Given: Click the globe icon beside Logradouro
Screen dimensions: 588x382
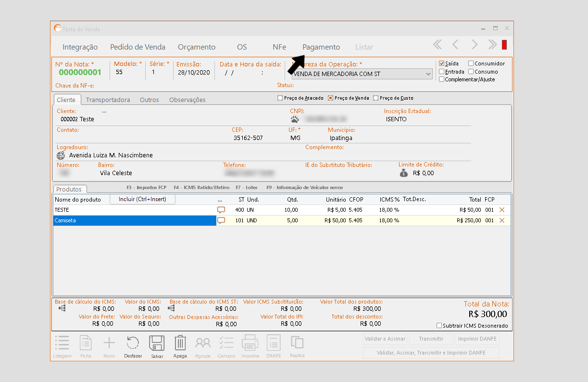Looking at the screenshot, I should tap(61, 155).
